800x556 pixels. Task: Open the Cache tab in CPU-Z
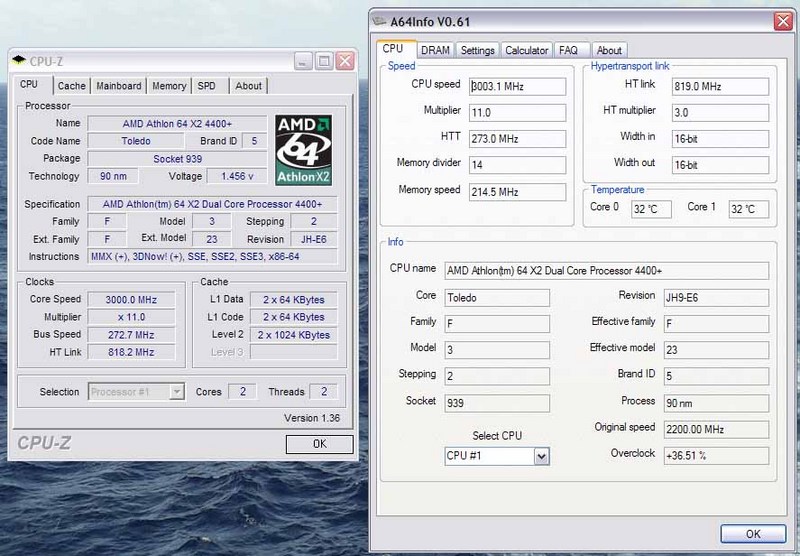pyautogui.click(x=71, y=86)
